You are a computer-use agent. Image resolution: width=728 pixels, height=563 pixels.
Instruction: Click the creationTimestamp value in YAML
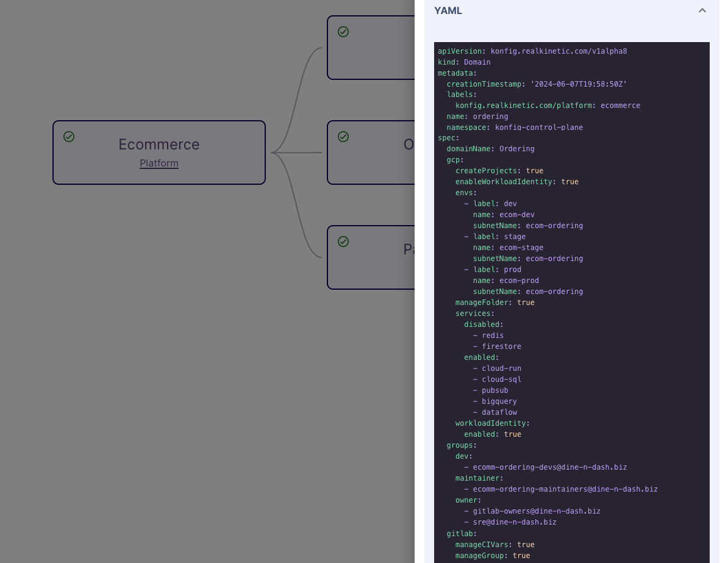pos(579,84)
